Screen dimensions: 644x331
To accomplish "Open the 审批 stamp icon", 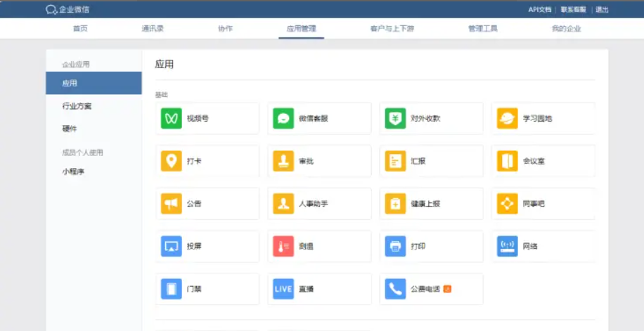I will pos(283,161).
